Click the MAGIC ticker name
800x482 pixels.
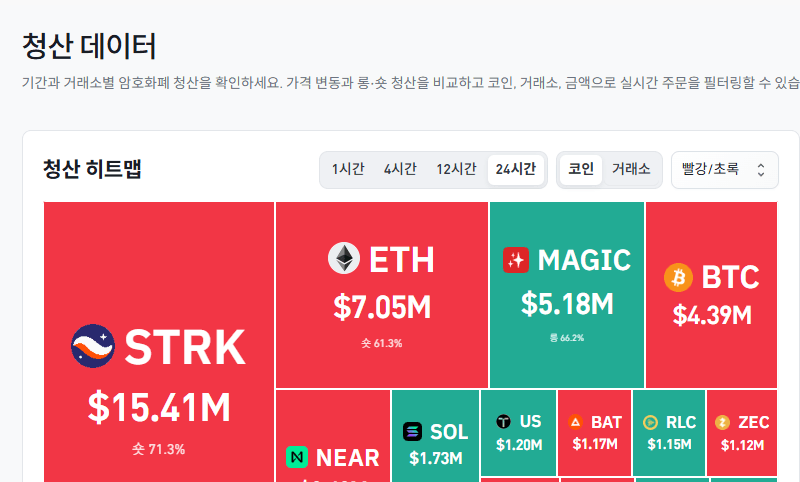584,260
